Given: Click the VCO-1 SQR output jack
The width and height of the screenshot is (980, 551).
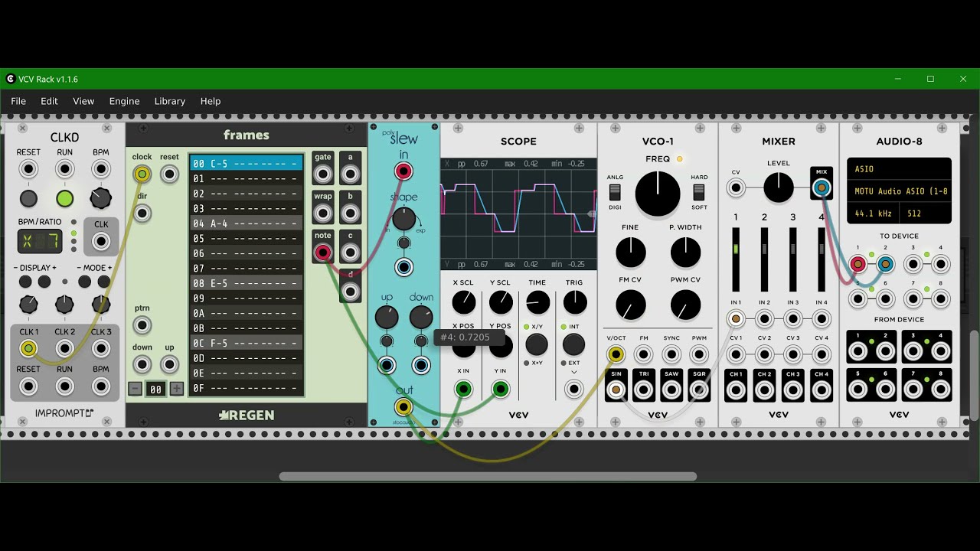Looking at the screenshot, I should click(x=699, y=390).
